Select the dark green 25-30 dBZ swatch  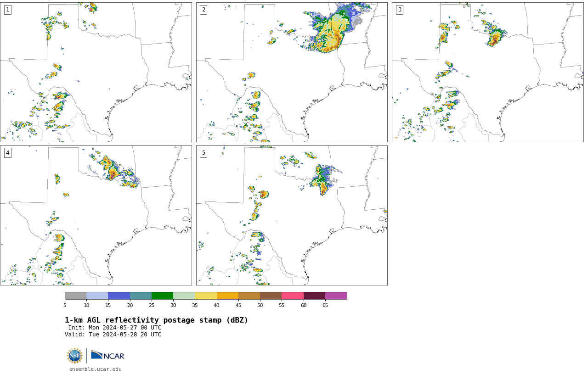tap(162, 296)
